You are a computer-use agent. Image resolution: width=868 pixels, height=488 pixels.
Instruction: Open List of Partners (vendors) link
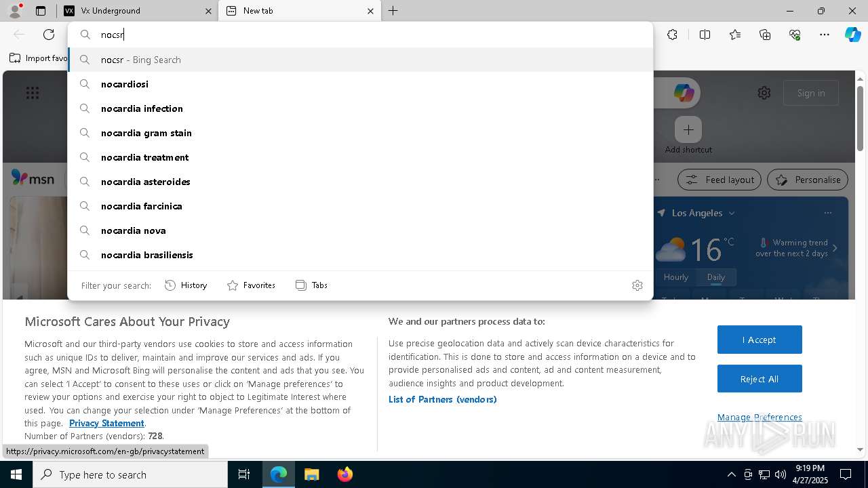(x=443, y=399)
